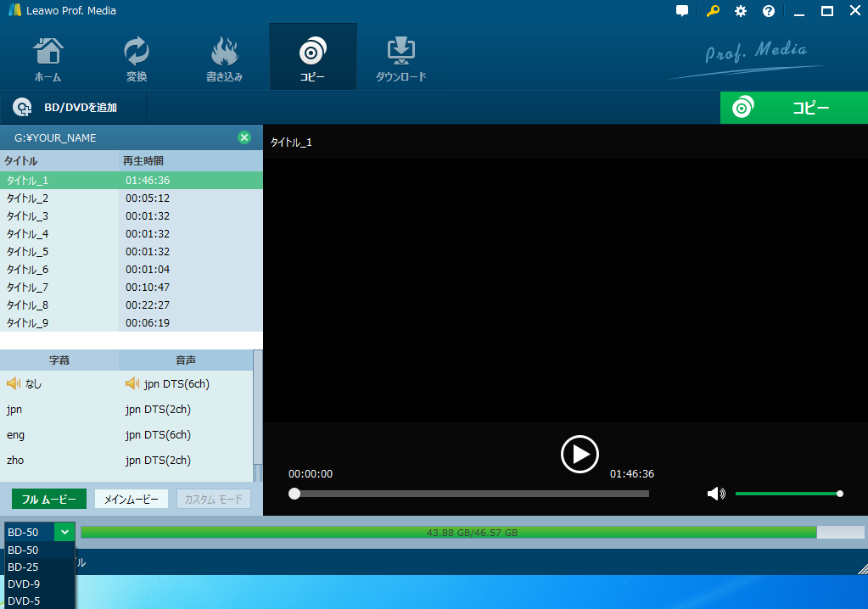Switch to the Convert tab (変換)

coord(136,58)
